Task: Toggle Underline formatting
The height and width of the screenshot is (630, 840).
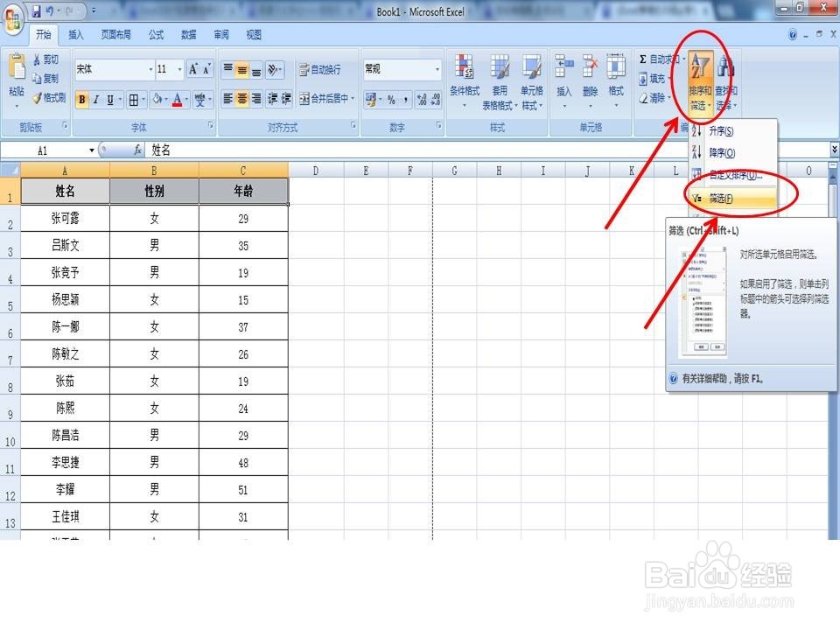Action: pyautogui.click(x=110, y=99)
